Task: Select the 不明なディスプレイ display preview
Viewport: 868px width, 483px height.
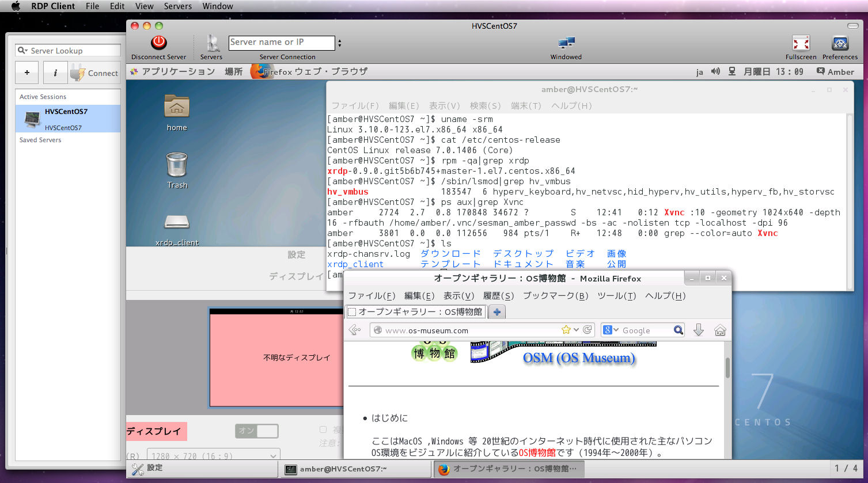Action: point(276,358)
